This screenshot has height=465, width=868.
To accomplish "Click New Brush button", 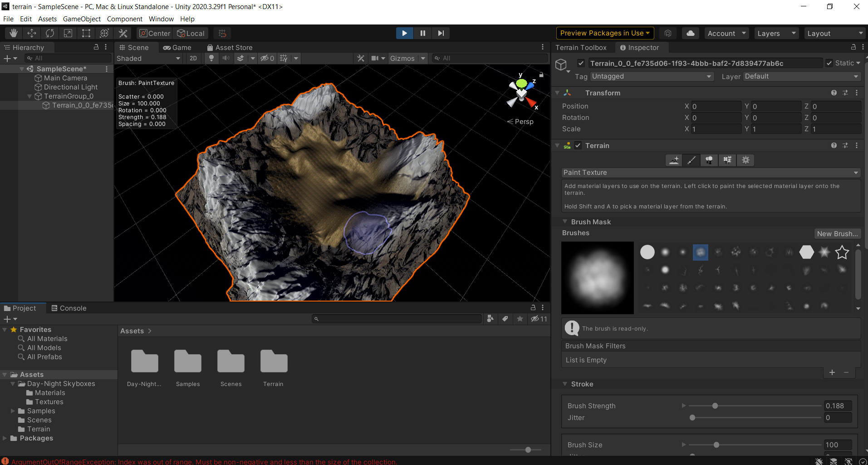I will pyautogui.click(x=837, y=233).
